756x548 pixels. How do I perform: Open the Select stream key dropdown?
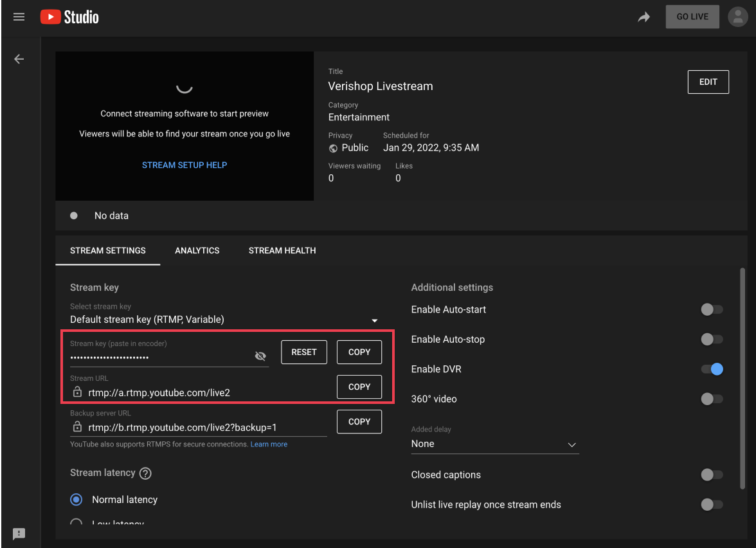pyautogui.click(x=224, y=319)
